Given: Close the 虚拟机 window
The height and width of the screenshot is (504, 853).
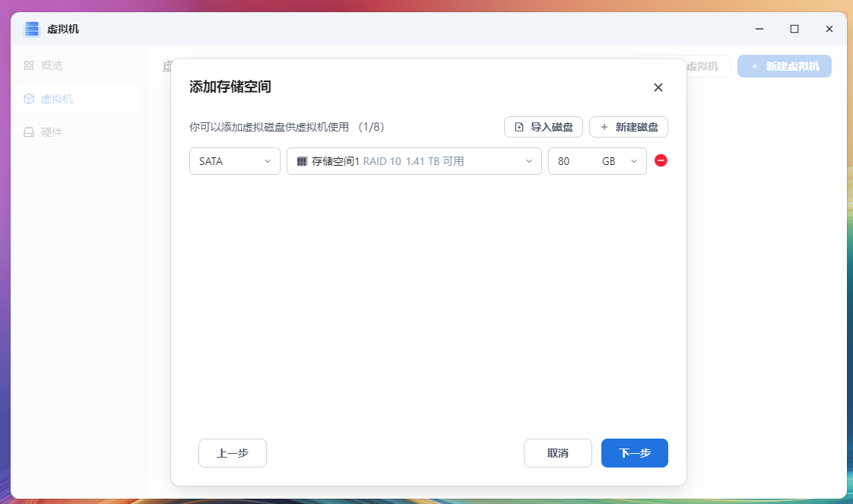Looking at the screenshot, I should (x=829, y=29).
